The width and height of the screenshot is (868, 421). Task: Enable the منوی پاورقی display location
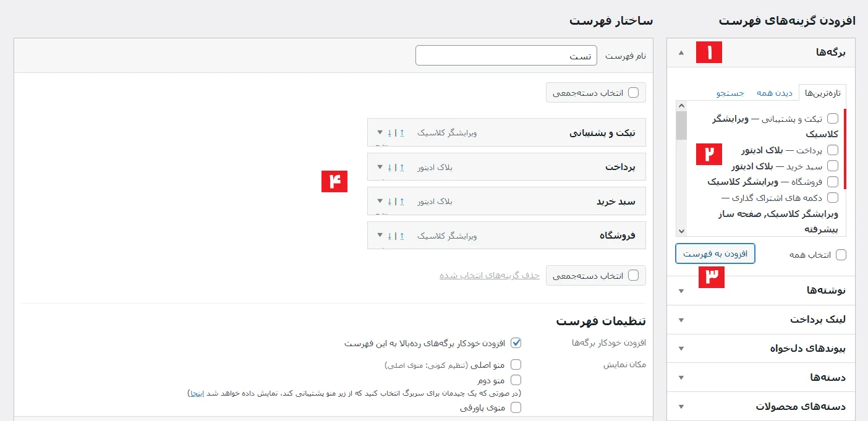[516, 407]
